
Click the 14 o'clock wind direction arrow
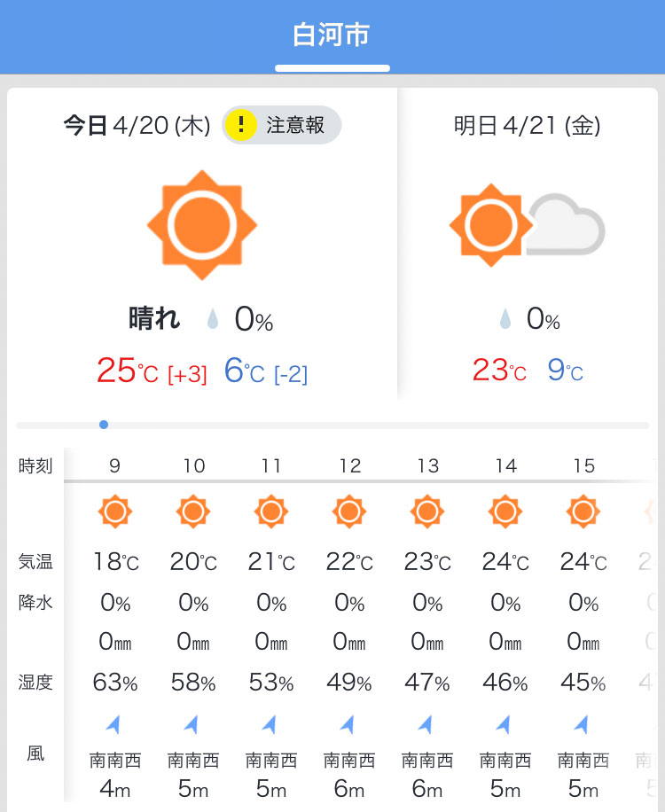click(504, 724)
